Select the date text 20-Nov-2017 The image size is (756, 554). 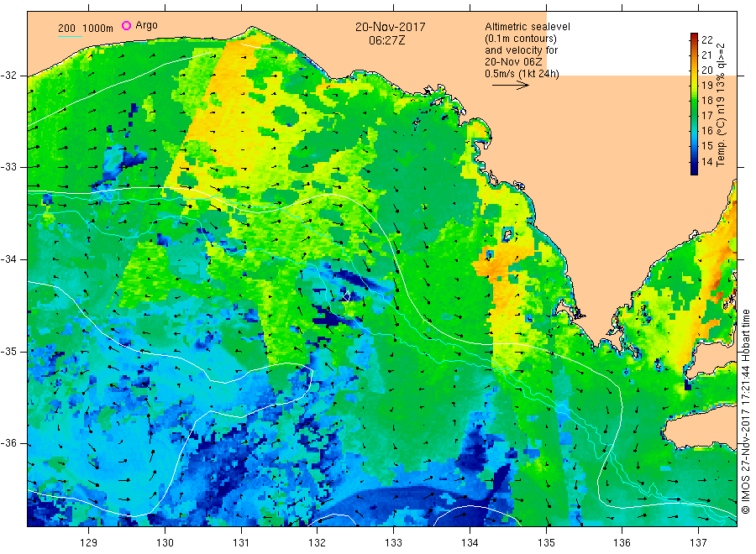tap(391, 27)
